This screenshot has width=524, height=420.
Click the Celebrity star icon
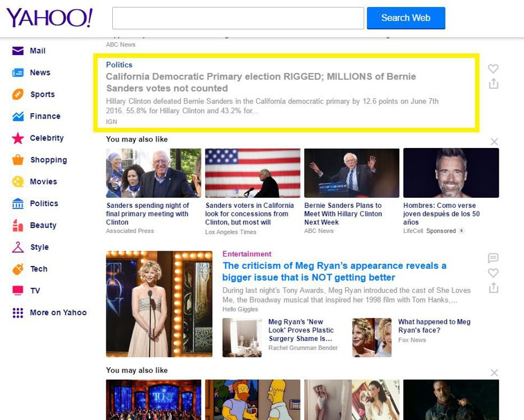(18, 138)
